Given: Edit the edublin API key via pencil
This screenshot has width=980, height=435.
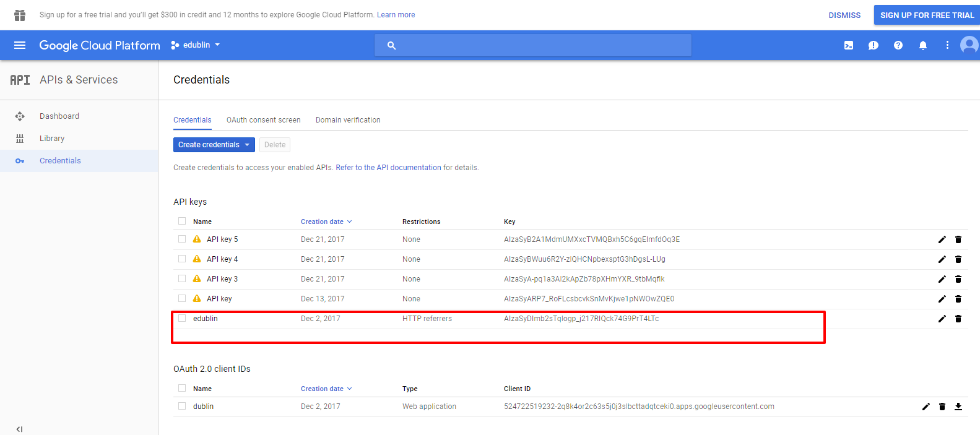Looking at the screenshot, I should 942,319.
